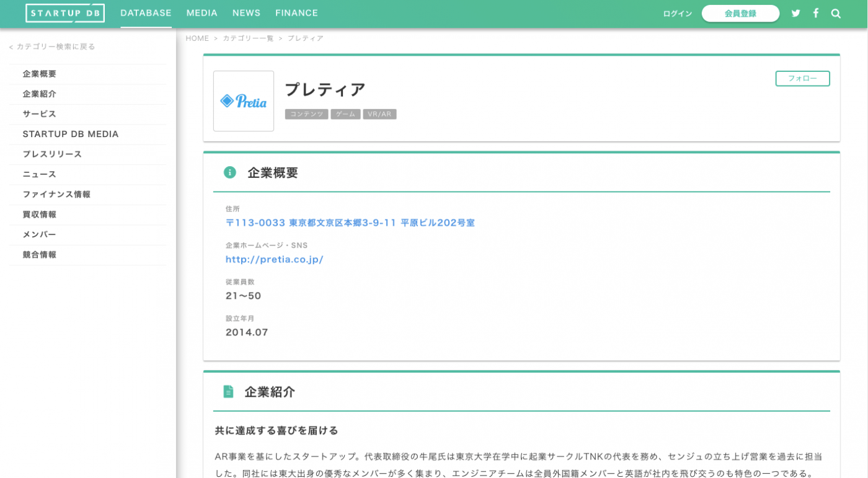Select STARTUP DB MEDIA in sidebar
Viewport: 868px width, 478px height.
tap(88, 134)
